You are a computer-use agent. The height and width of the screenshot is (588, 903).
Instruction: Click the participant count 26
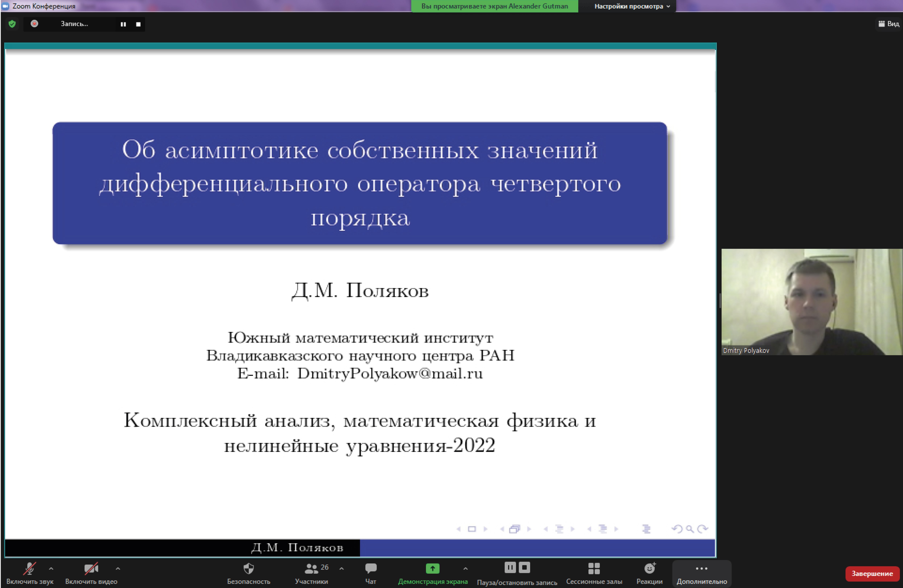click(x=325, y=567)
